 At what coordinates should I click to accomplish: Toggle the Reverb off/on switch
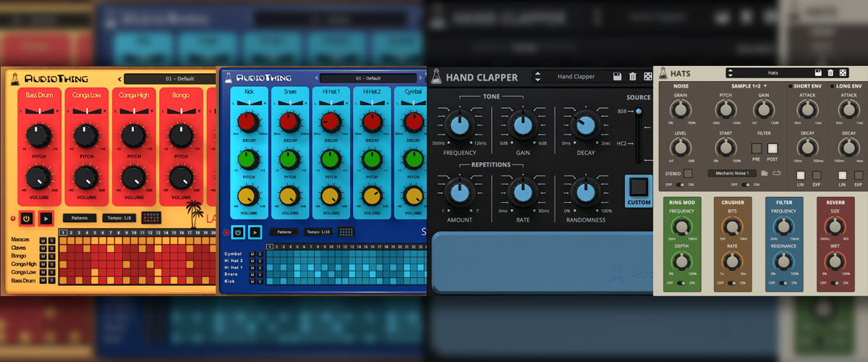[x=835, y=283]
